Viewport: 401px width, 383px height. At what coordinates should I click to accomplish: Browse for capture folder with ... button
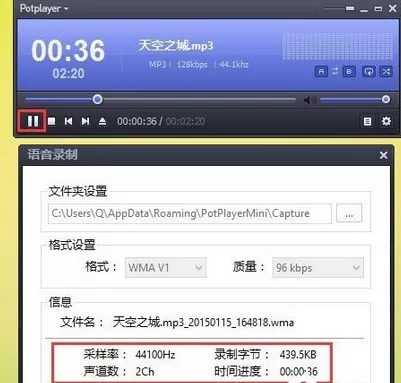pyautogui.click(x=349, y=213)
